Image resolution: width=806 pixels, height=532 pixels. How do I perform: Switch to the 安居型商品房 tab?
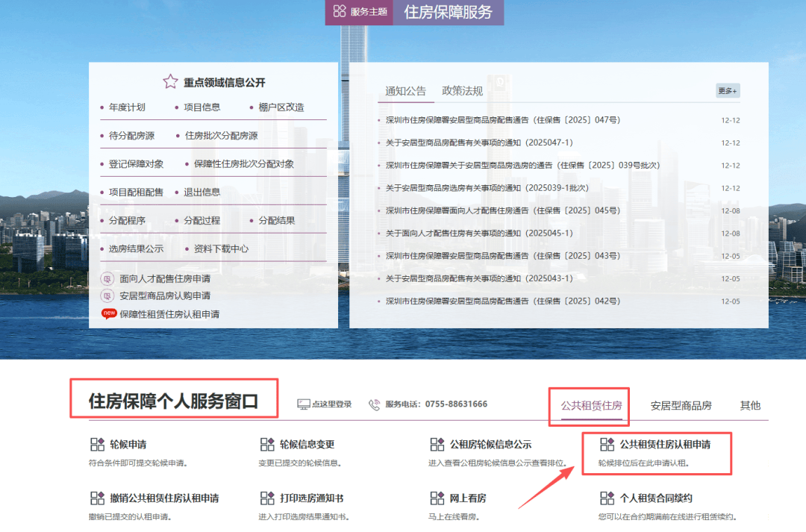click(680, 404)
